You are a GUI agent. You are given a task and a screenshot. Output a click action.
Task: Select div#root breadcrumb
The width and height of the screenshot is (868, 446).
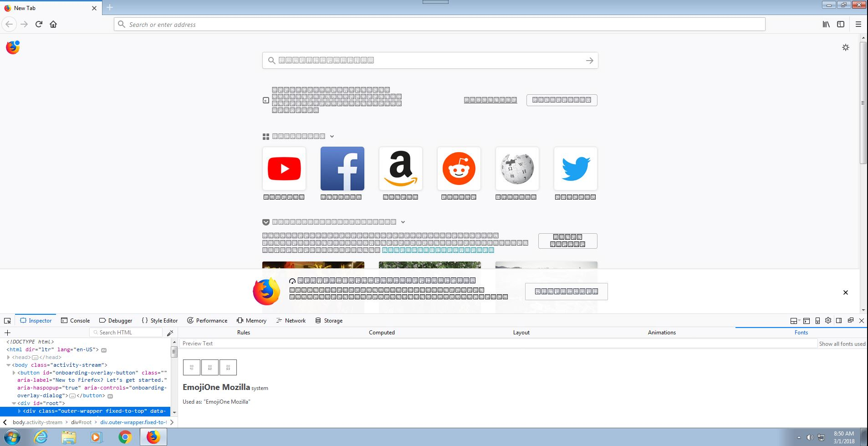point(81,422)
